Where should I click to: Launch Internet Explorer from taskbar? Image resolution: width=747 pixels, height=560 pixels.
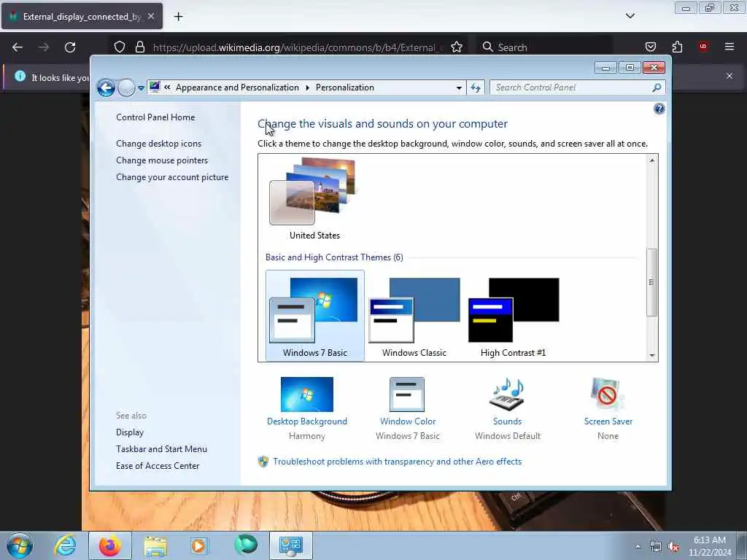[65, 545]
